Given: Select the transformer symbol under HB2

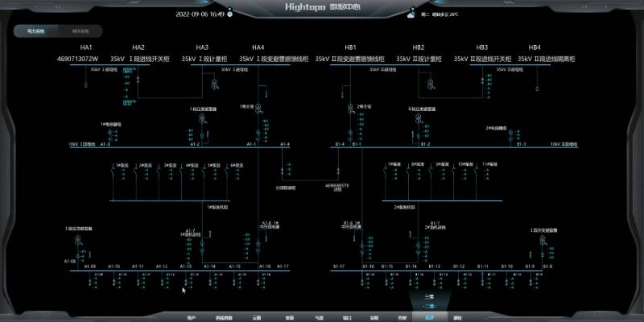Looking at the screenshot, I should (x=431, y=84).
